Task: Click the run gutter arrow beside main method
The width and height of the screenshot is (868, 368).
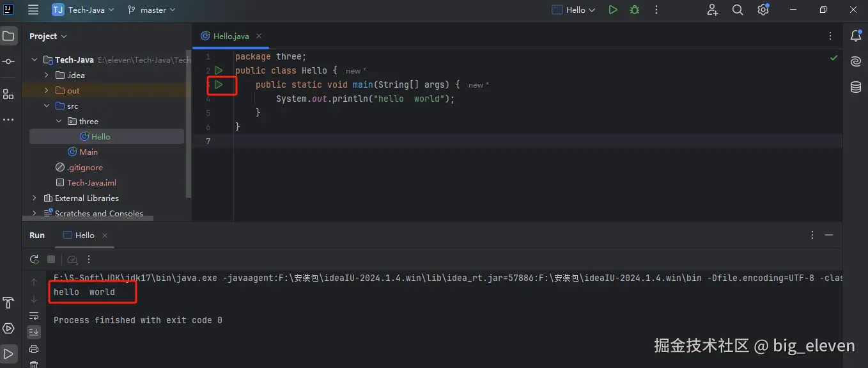Action: [219, 84]
